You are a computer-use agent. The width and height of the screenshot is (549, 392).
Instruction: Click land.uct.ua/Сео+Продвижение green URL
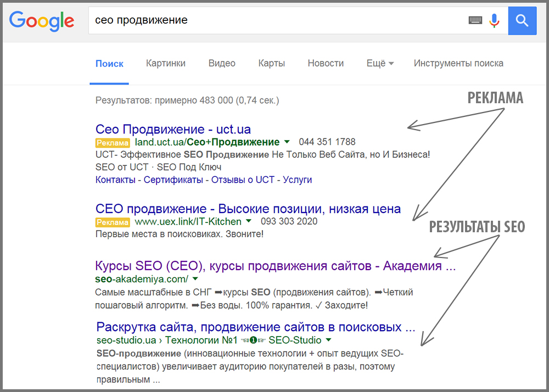click(207, 142)
